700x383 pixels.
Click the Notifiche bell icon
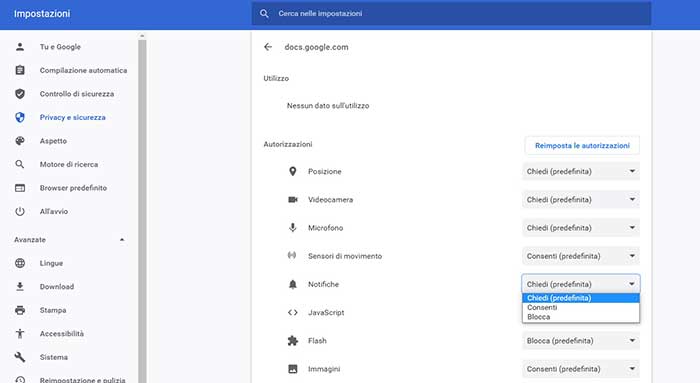tap(292, 284)
